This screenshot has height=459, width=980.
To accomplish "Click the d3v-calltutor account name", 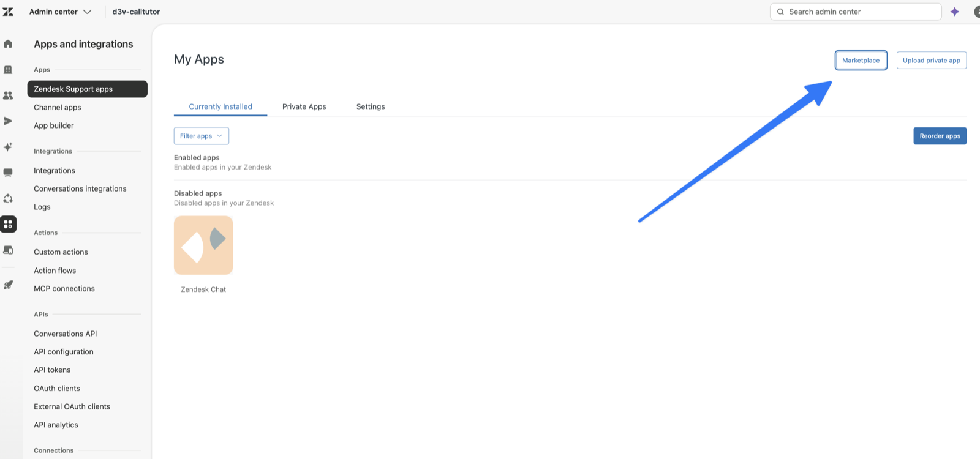I will (136, 12).
